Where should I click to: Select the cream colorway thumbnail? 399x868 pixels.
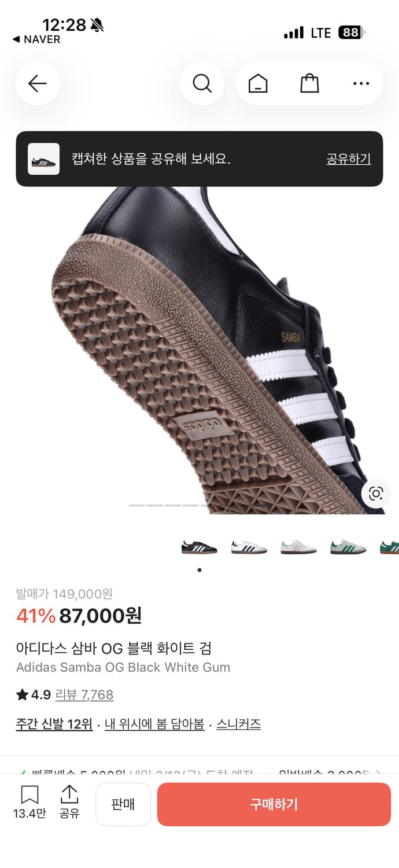298,547
